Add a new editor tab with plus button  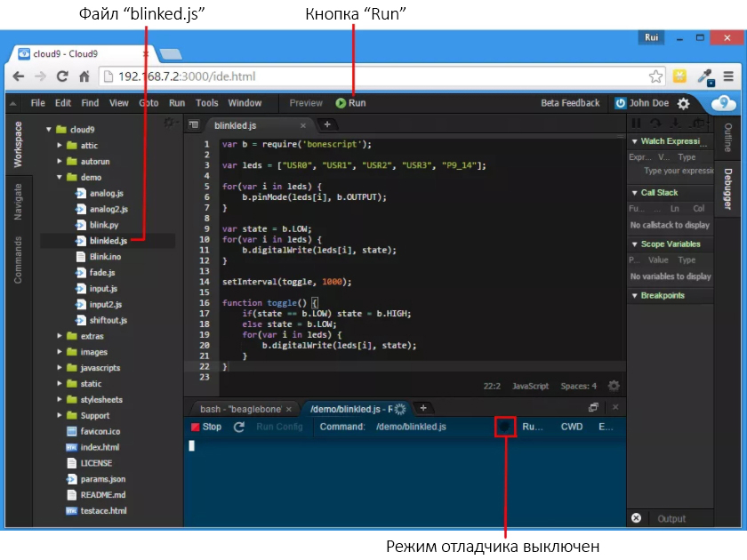coord(327,125)
